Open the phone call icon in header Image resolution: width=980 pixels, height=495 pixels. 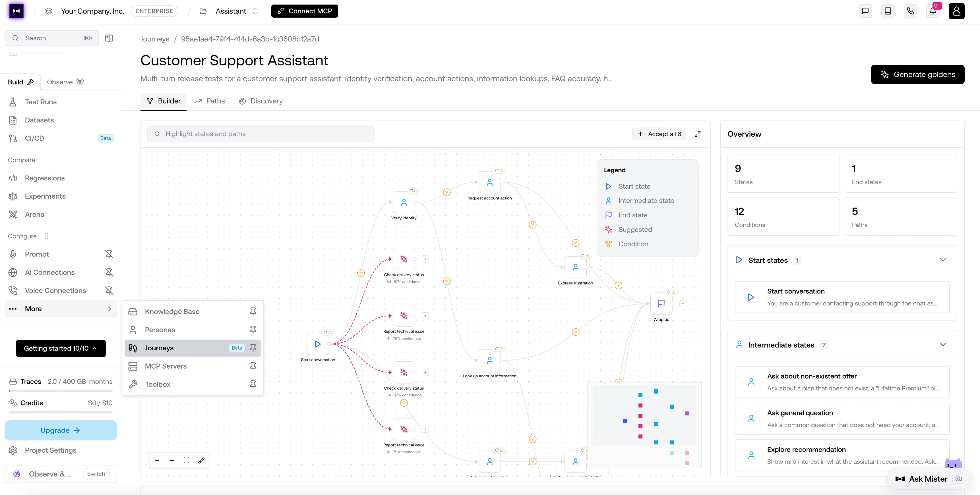click(x=910, y=11)
